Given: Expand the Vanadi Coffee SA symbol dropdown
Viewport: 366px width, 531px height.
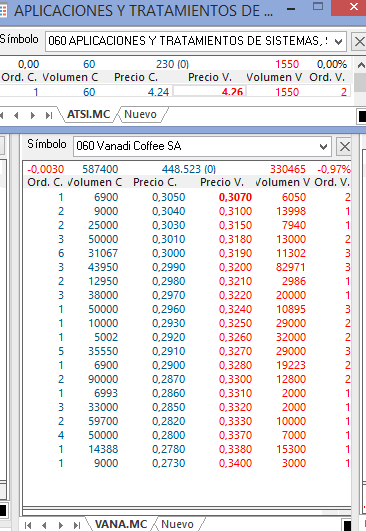Looking at the screenshot, I should click(x=323, y=147).
